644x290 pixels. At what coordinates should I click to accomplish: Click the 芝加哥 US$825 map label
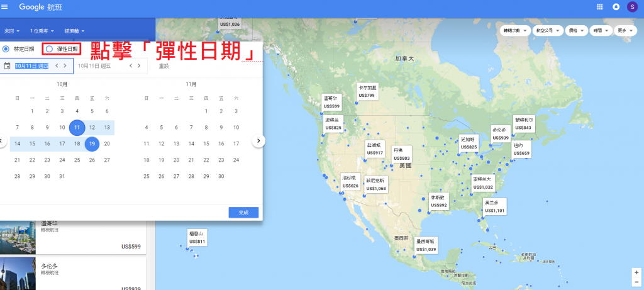click(469, 143)
